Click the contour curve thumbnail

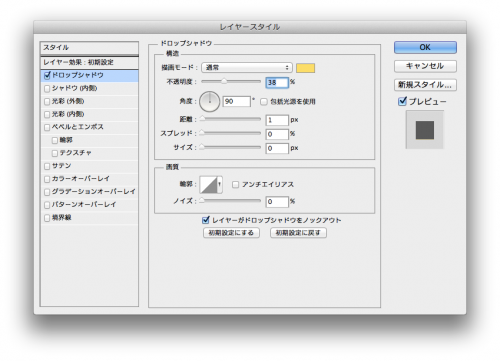point(208,185)
